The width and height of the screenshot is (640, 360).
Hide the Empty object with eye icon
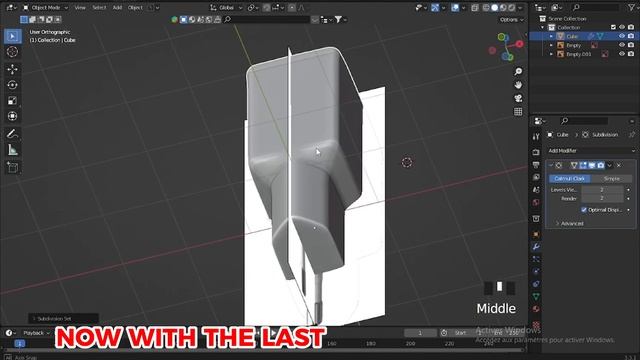622,45
